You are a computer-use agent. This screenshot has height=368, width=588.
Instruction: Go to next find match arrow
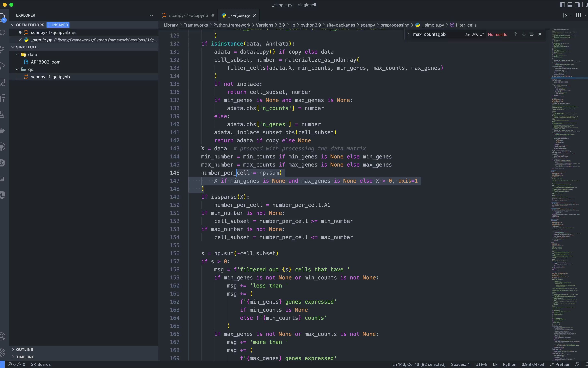(524, 34)
